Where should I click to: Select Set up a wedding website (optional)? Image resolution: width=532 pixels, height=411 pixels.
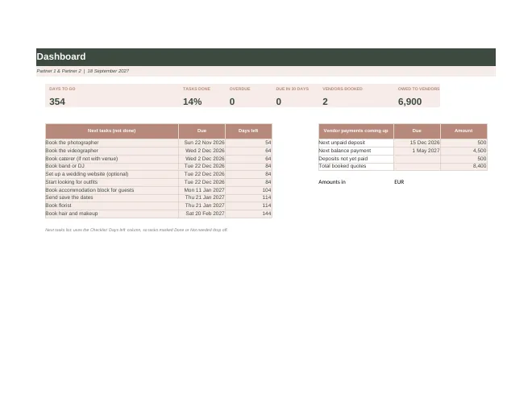[111, 174]
